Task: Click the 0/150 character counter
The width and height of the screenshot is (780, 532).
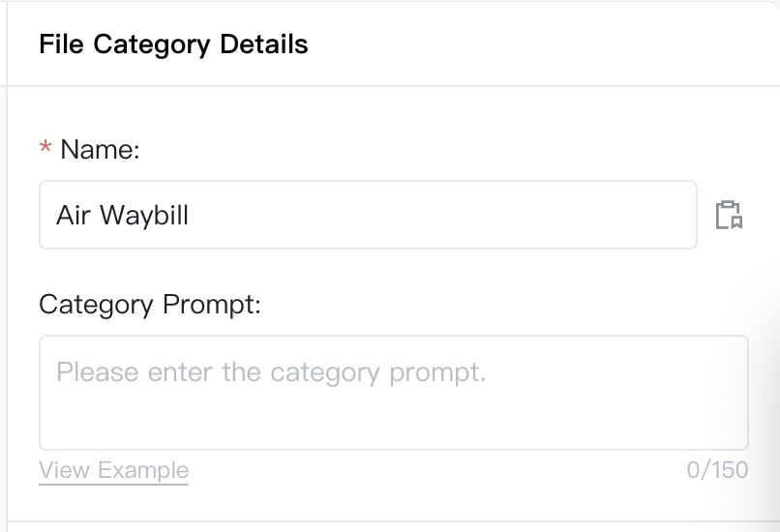Action: click(717, 470)
